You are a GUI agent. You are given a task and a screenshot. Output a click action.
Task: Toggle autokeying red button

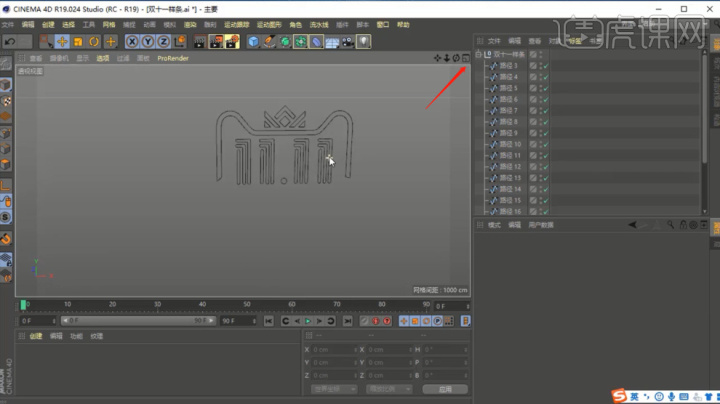pos(376,321)
